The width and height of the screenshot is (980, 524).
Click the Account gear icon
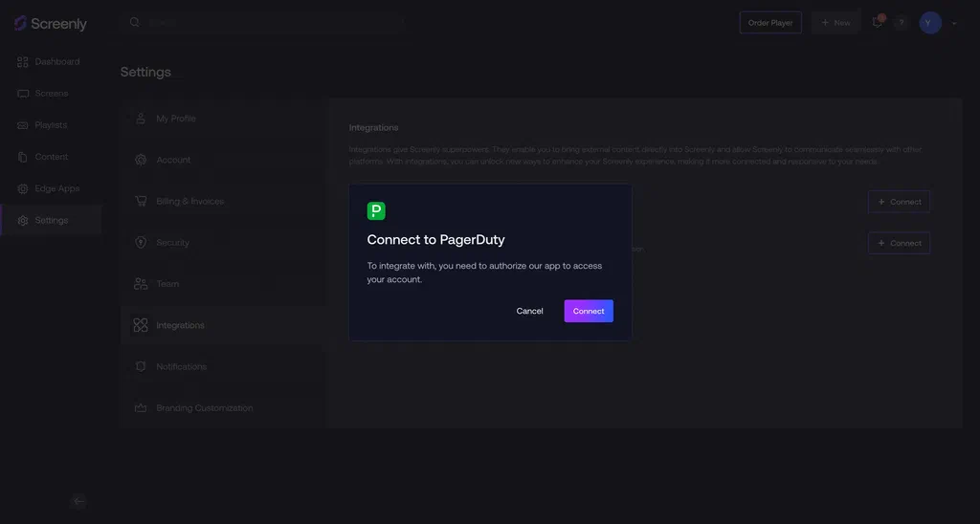coord(141,160)
